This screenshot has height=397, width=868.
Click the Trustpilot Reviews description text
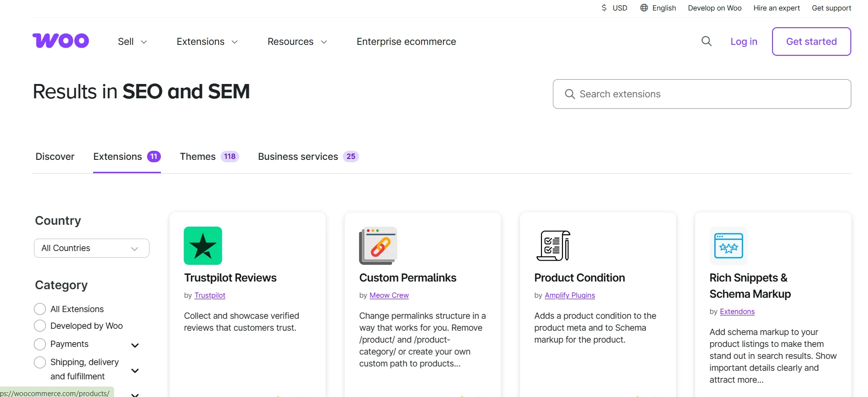(x=242, y=322)
